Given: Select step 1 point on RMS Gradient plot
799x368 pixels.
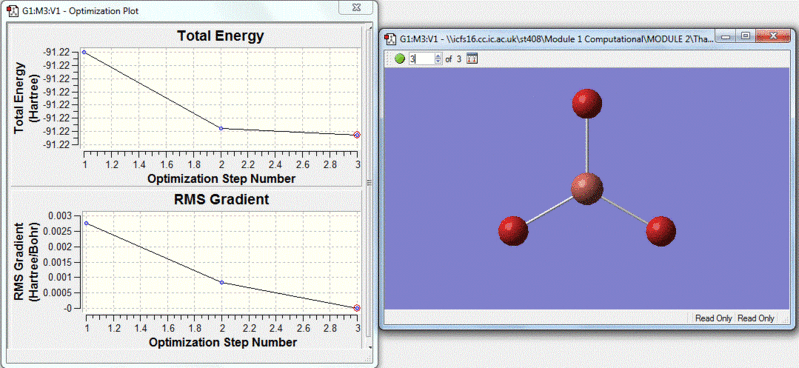Looking at the screenshot, I should pos(86,223).
